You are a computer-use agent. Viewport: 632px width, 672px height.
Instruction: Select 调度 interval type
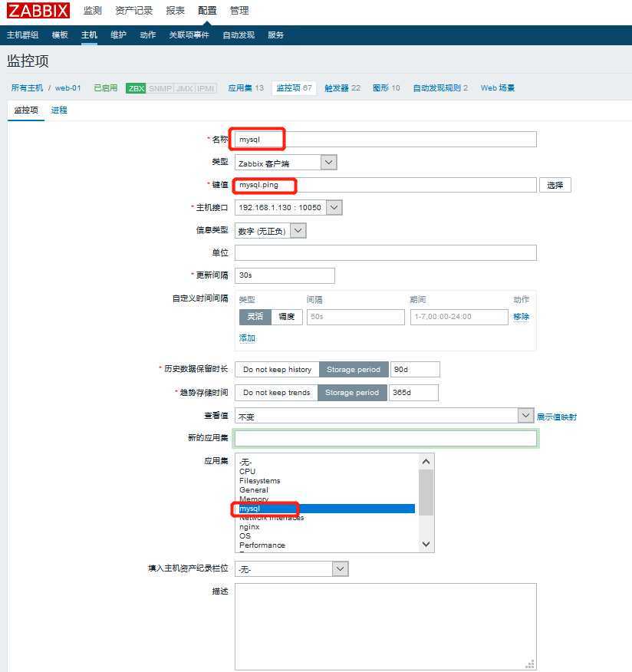(x=287, y=317)
